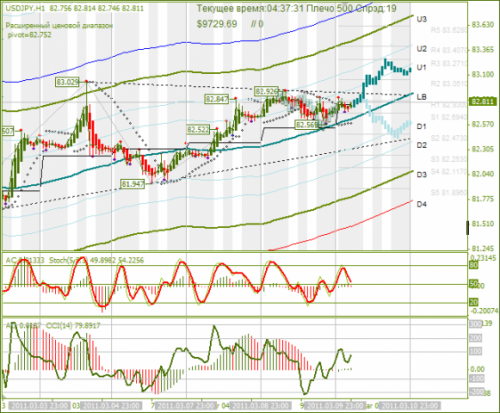
Task: Click 82.305 on the price axis
Action: (483, 149)
